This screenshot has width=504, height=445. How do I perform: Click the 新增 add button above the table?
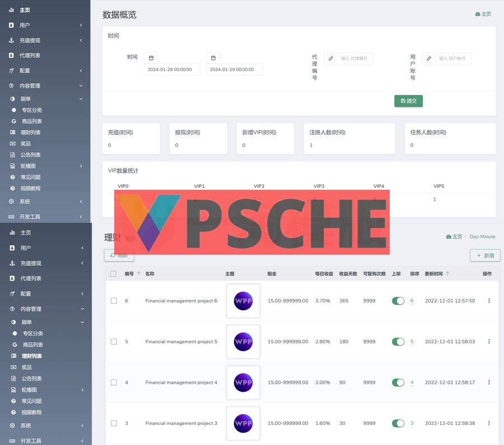click(x=485, y=255)
